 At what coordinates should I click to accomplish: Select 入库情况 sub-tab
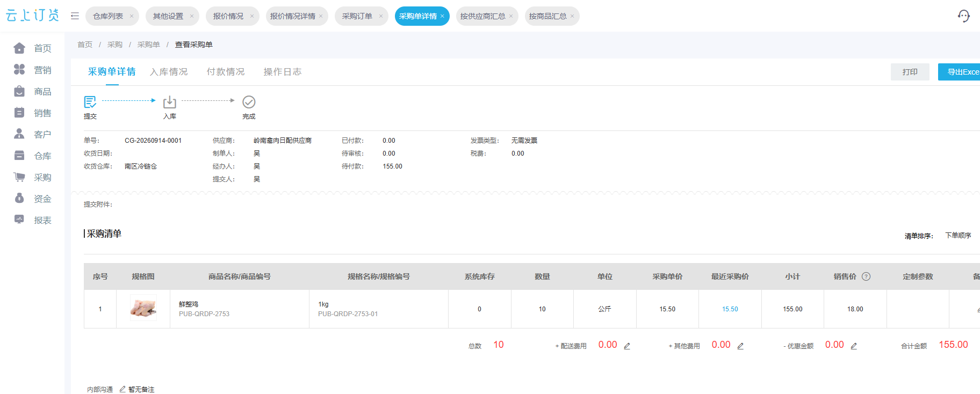coord(169,72)
